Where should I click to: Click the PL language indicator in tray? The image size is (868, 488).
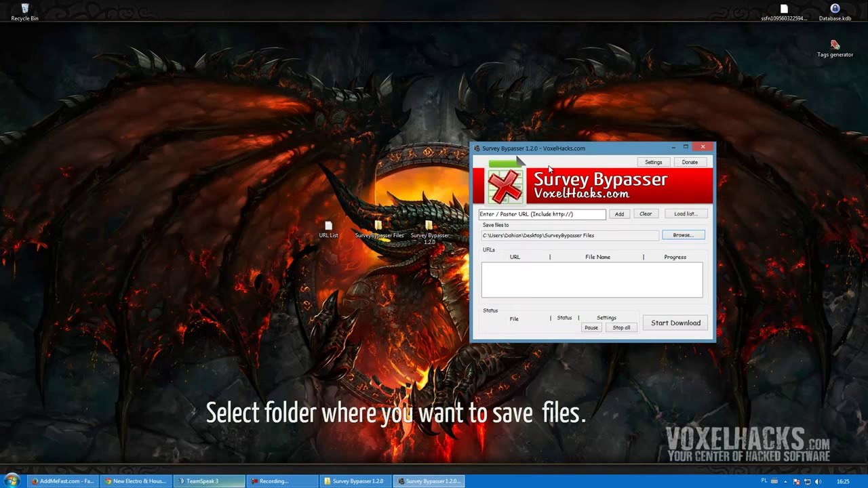[764, 481]
